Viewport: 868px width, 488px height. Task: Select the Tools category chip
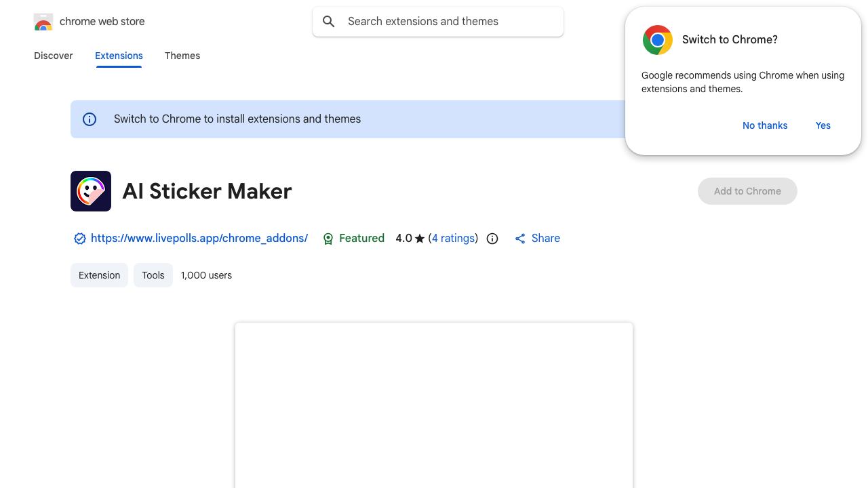153,275
